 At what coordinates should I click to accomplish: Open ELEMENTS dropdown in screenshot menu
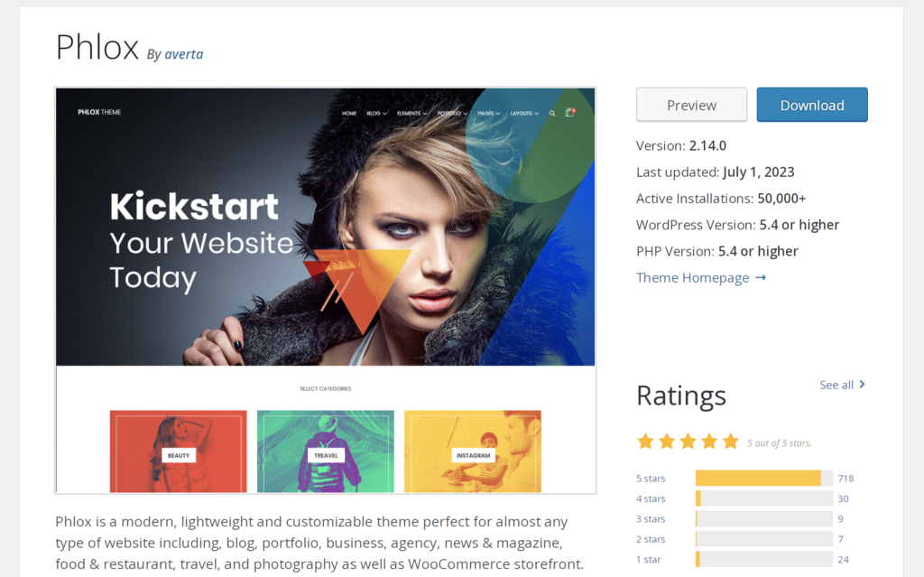coord(411,113)
